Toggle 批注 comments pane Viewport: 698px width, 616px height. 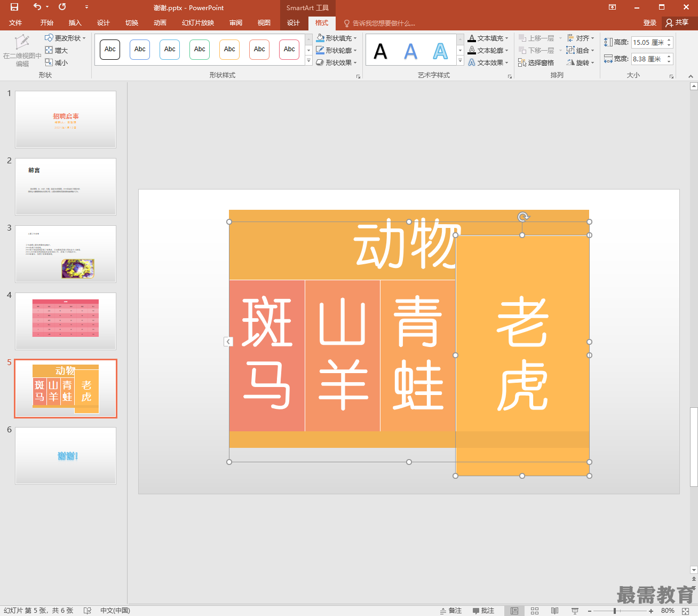click(x=483, y=611)
